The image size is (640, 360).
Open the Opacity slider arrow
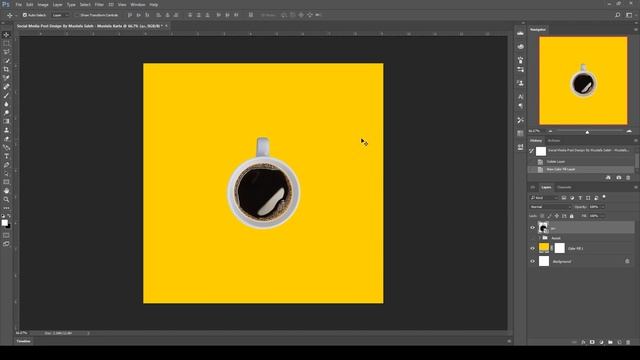[x=602, y=207]
